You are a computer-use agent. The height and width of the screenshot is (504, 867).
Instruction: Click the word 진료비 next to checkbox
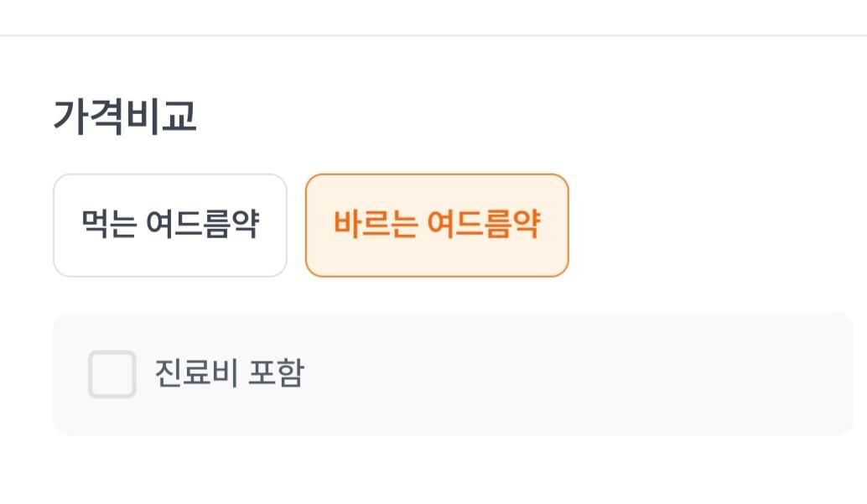[x=195, y=374]
